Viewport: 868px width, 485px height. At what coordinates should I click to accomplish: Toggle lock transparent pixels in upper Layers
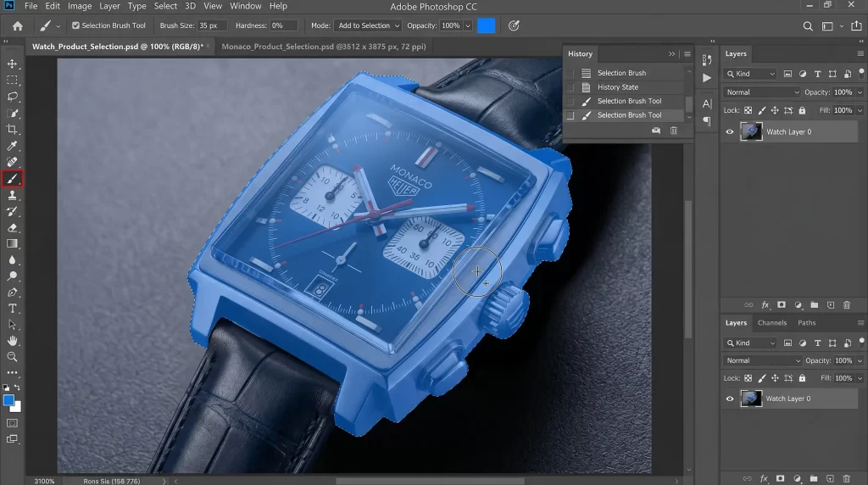(x=748, y=110)
